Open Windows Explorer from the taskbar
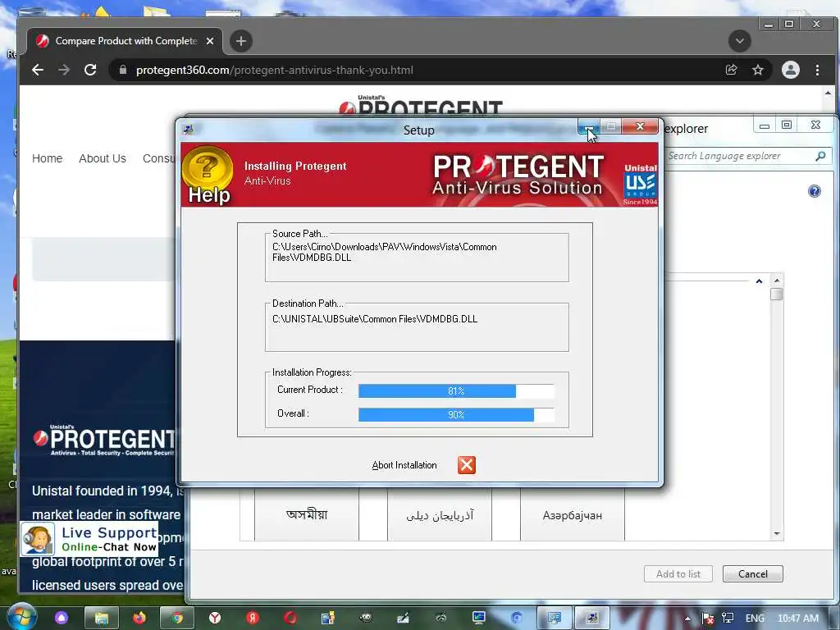Screen dimensions: 840x630 102,618
